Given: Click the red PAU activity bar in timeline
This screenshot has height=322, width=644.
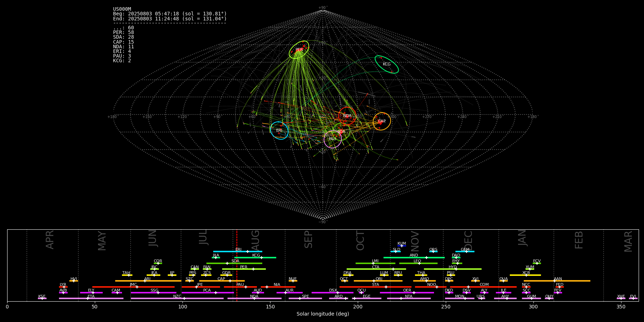Looking at the screenshot, I should [x=240, y=287].
